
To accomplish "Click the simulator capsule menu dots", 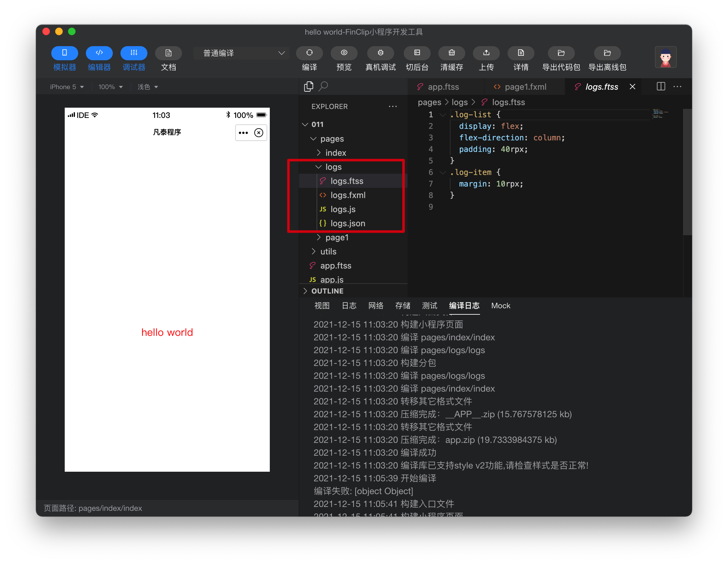I will point(243,133).
